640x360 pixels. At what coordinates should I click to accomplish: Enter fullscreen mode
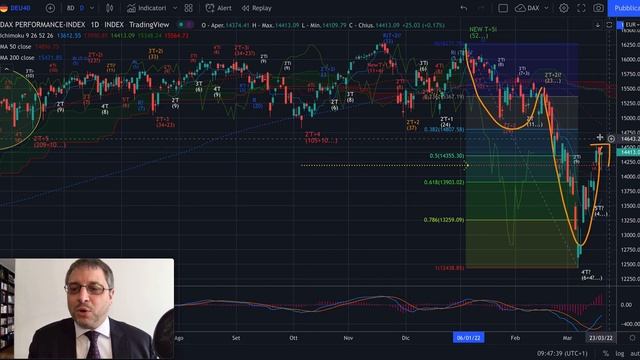tap(581, 8)
